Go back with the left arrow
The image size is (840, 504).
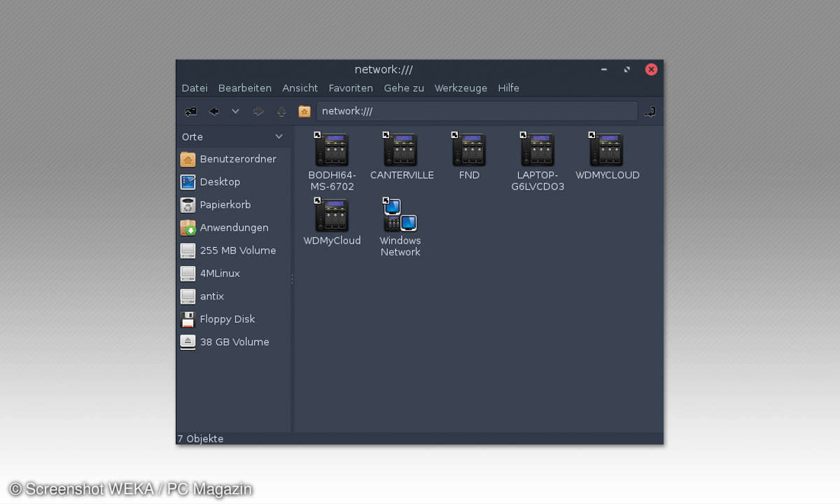[214, 111]
